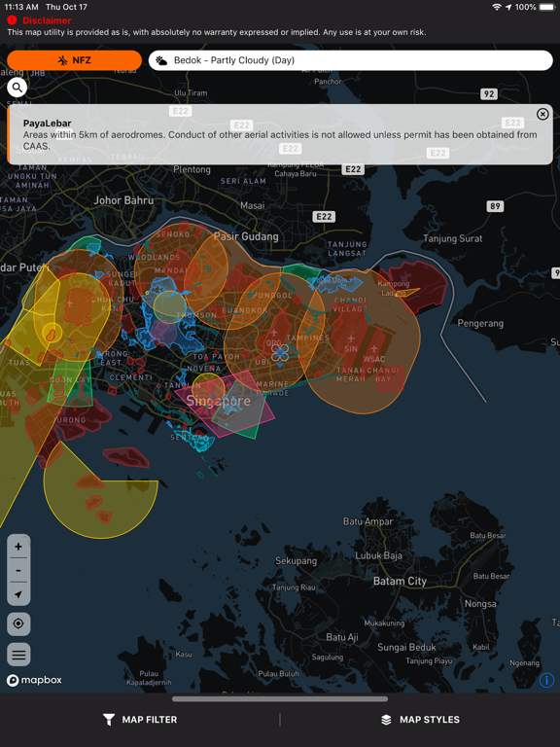Tap the MAP STYLES layers icon
This screenshot has width=560, height=747.
click(386, 720)
